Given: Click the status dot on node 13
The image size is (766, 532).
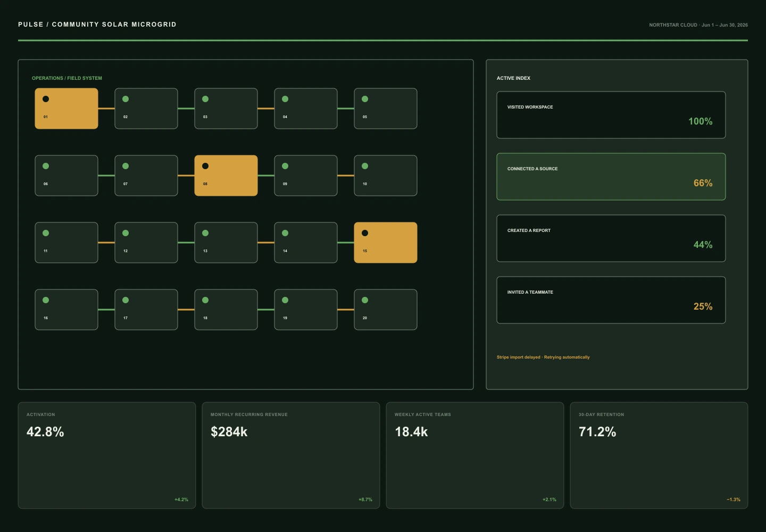Looking at the screenshot, I should [205, 233].
